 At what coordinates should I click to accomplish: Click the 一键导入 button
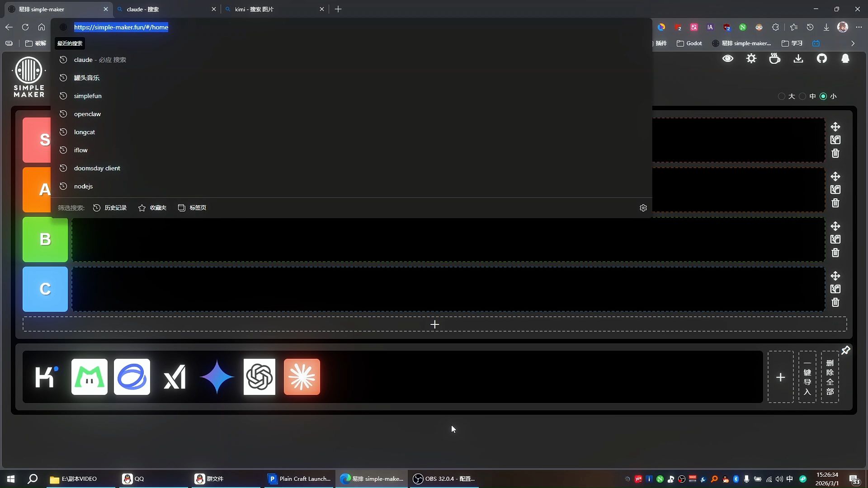tap(807, 377)
